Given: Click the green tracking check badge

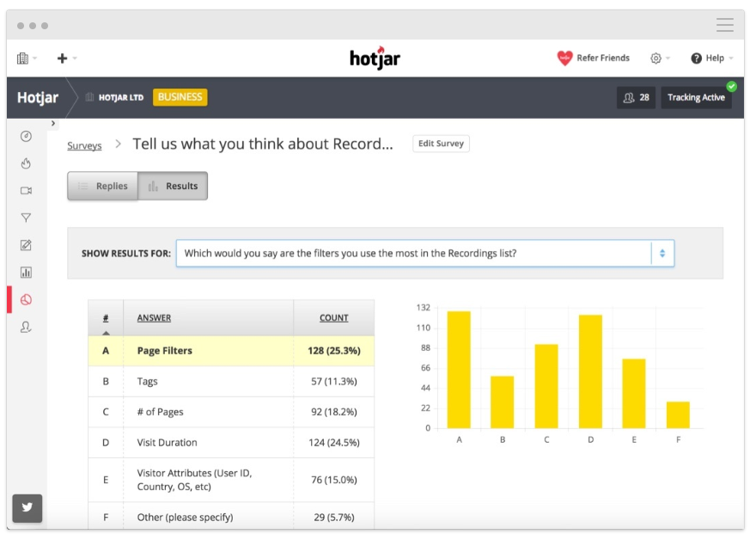Looking at the screenshot, I should pos(731,86).
